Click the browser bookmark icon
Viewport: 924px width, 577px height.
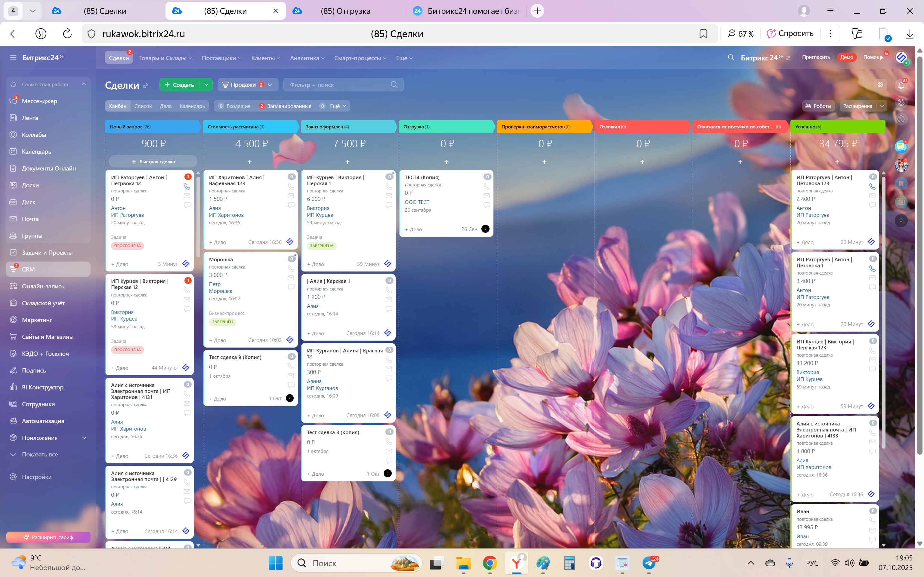coord(703,34)
